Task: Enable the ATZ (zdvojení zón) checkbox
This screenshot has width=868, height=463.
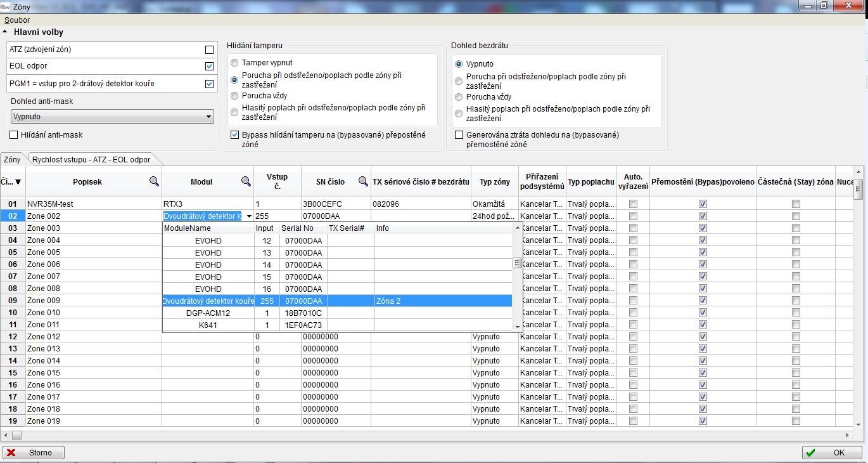Action: click(x=209, y=49)
